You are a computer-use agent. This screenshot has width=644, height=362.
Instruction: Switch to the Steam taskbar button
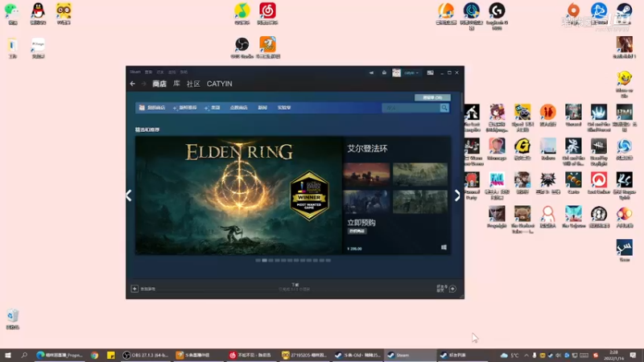pyautogui.click(x=410, y=355)
